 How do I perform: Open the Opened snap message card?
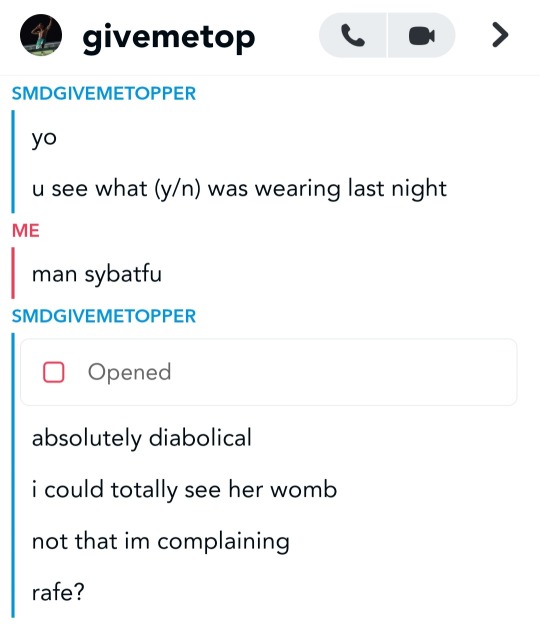tap(268, 372)
